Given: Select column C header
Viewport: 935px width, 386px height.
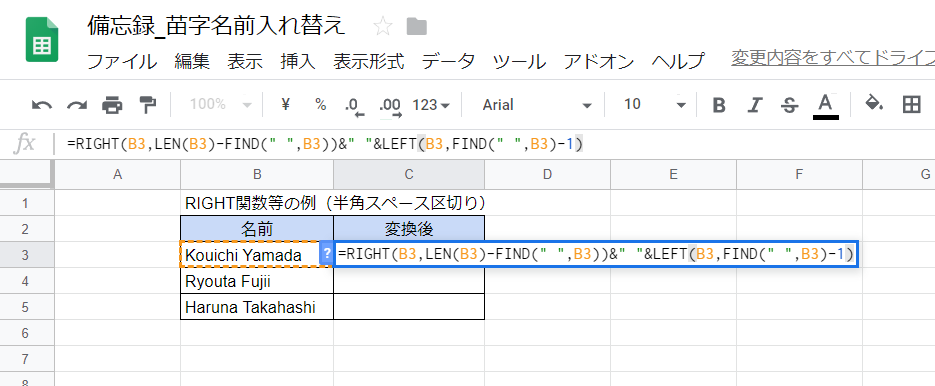Looking at the screenshot, I should tap(409, 174).
